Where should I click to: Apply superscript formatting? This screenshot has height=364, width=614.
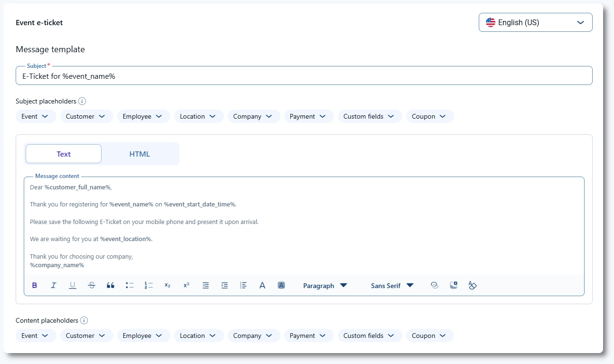[x=186, y=285]
